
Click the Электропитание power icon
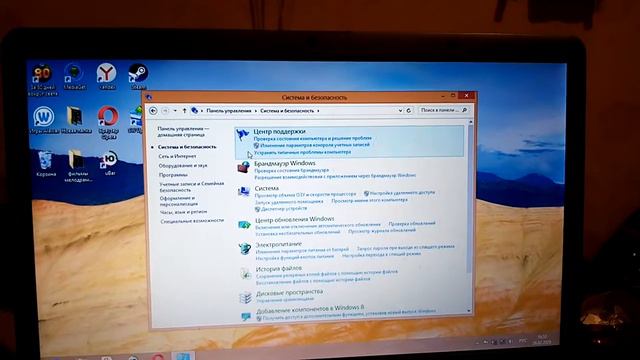[x=245, y=248]
